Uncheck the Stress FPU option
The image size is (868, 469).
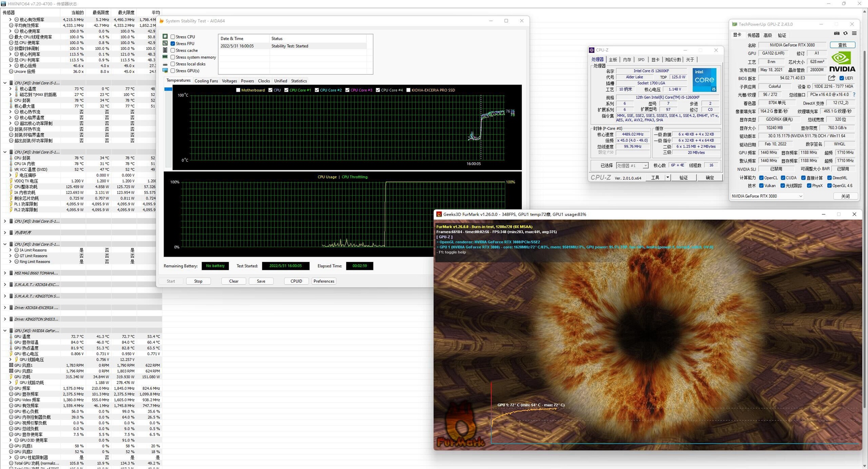coord(173,44)
